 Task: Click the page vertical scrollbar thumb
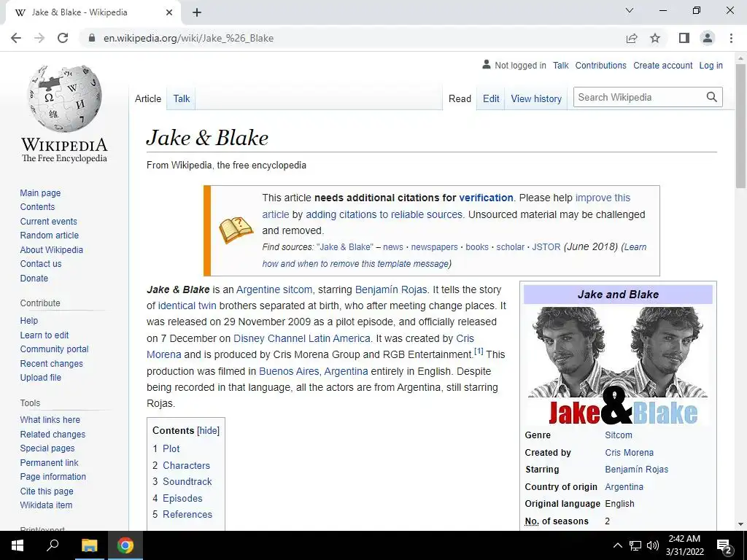(x=740, y=125)
